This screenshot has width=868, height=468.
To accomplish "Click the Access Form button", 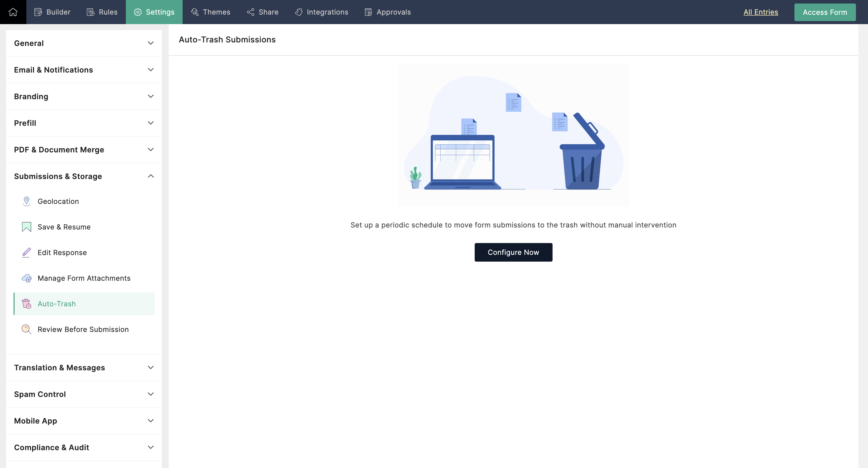I will pos(825,12).
